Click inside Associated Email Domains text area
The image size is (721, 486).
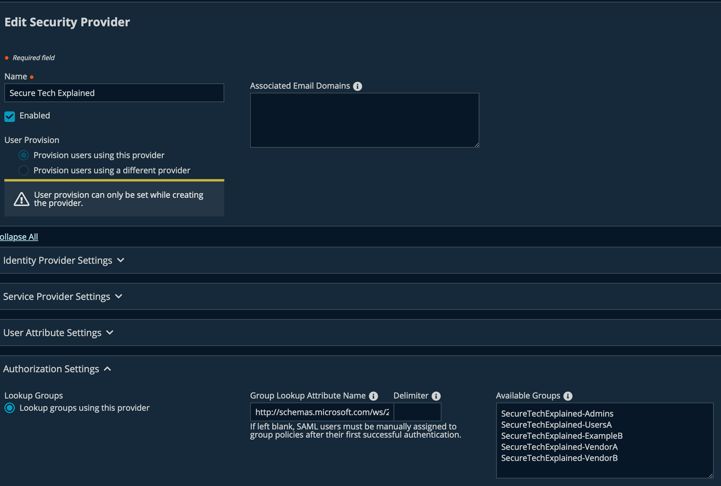pyautogui.click(x=365, y=120)
